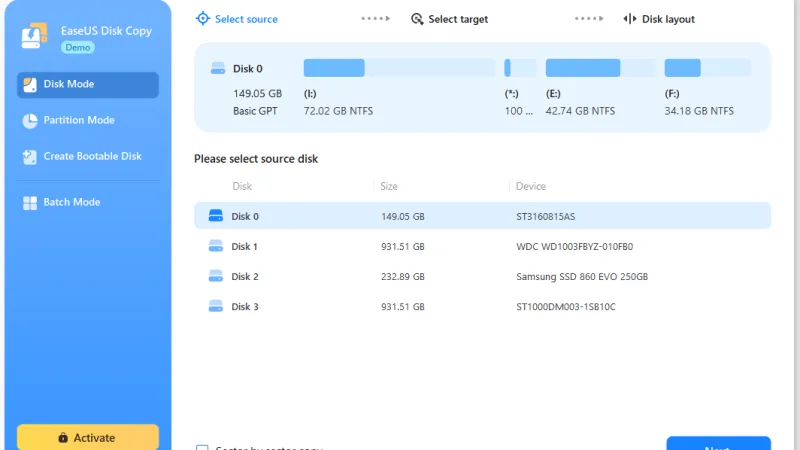This screenshot has width=800, height=450.
Task: Click the small (*:) partition bar
Action: point(520,68)
